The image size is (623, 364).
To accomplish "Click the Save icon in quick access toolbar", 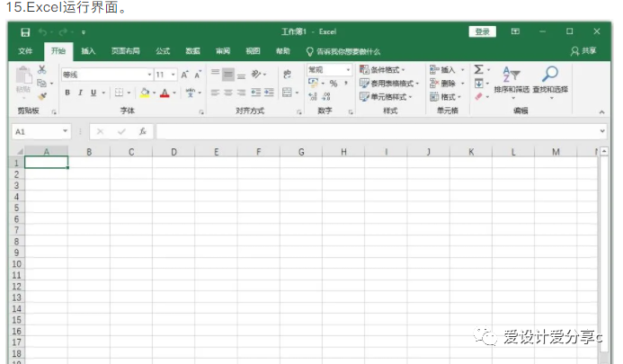I will pyautogui.click(x=25, y=32).
